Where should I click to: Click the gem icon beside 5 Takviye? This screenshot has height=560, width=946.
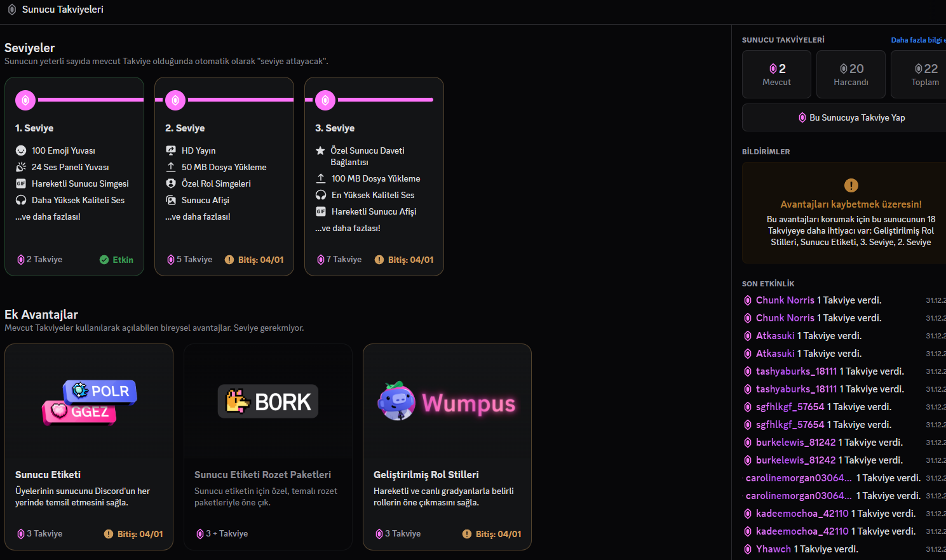click(x=170, y=260)
